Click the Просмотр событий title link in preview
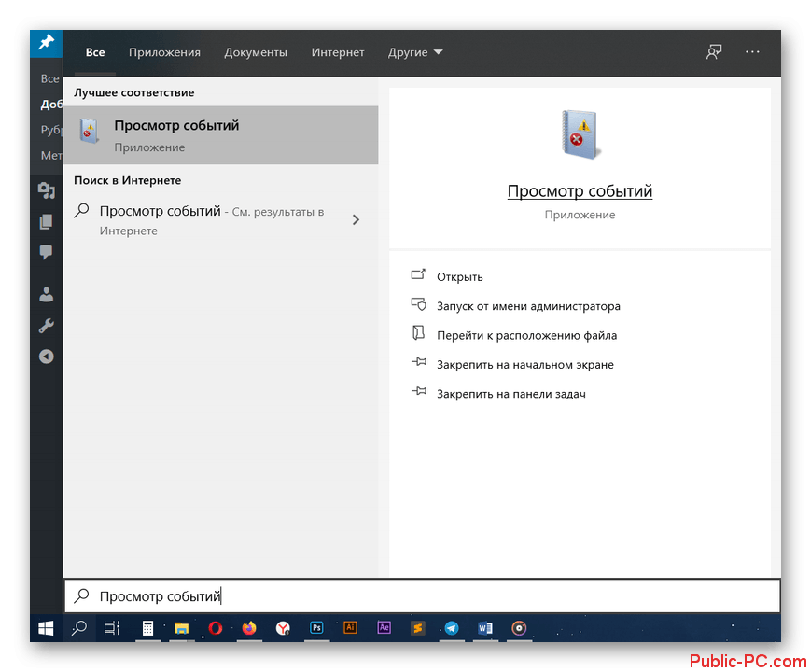This screenshot has width=811, height=672. click(580, 191)
